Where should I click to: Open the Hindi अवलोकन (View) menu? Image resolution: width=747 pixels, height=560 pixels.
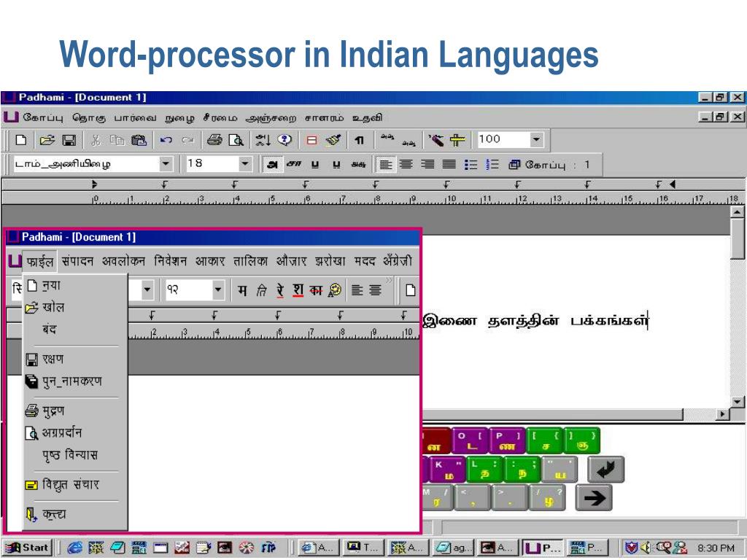[x=123, y=261]
